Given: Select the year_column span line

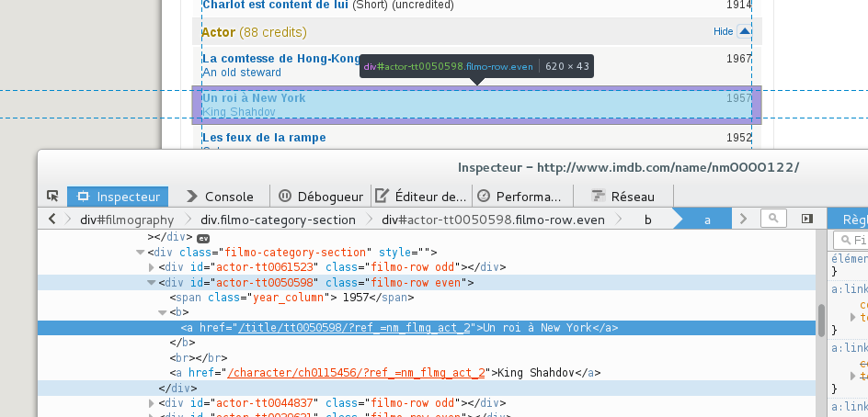Looking at the screenshot, I should point(291,298).
